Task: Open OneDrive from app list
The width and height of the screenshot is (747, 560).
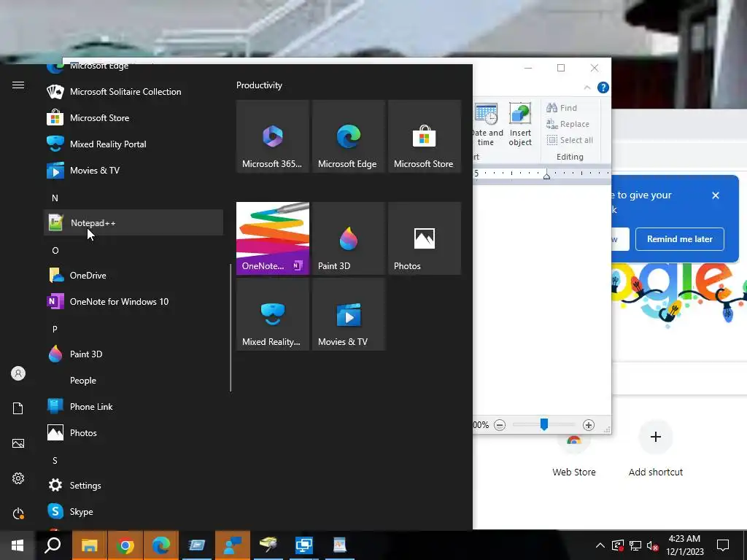Action: click(x=133, y=275)
